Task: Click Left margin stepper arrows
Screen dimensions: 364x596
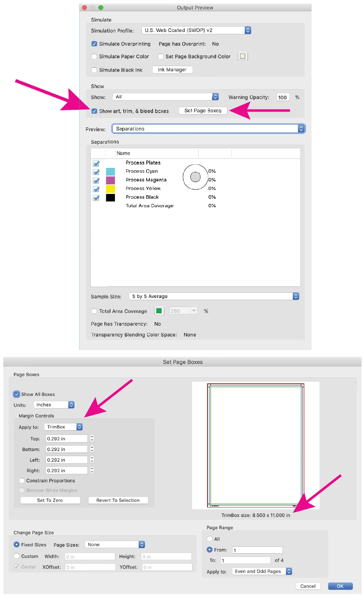Action: coord(92,460)
